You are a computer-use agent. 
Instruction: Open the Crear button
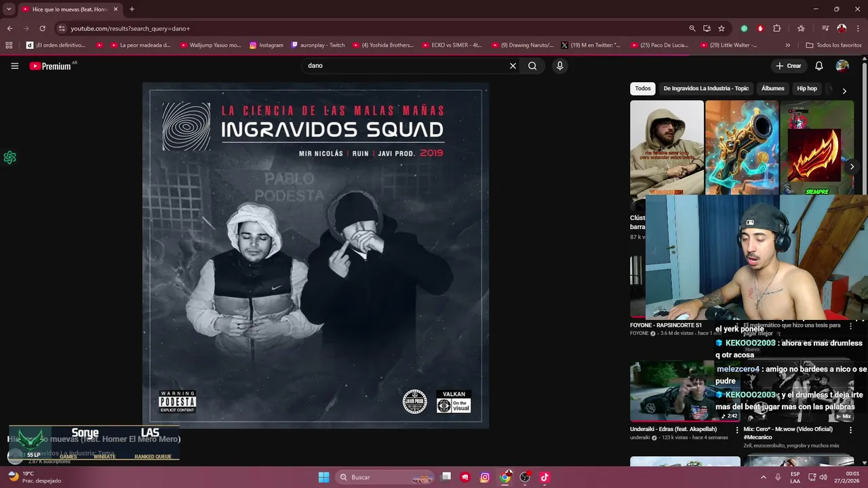pos(789,66)
